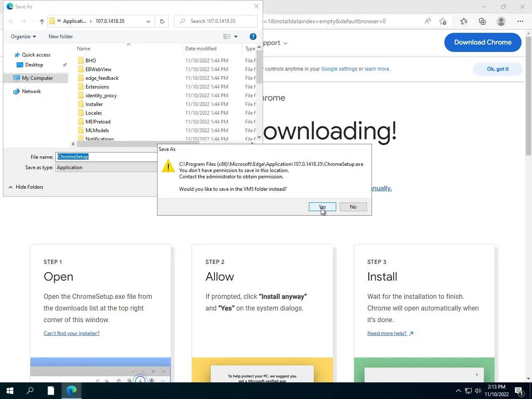Expand the address path history dropdown

click(x=148, y=21)
